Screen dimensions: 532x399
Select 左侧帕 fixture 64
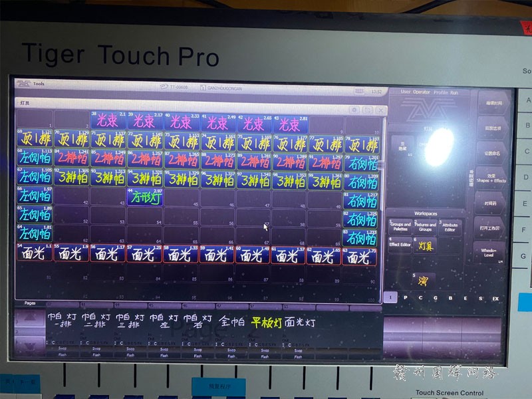click(x=35, y=233)
